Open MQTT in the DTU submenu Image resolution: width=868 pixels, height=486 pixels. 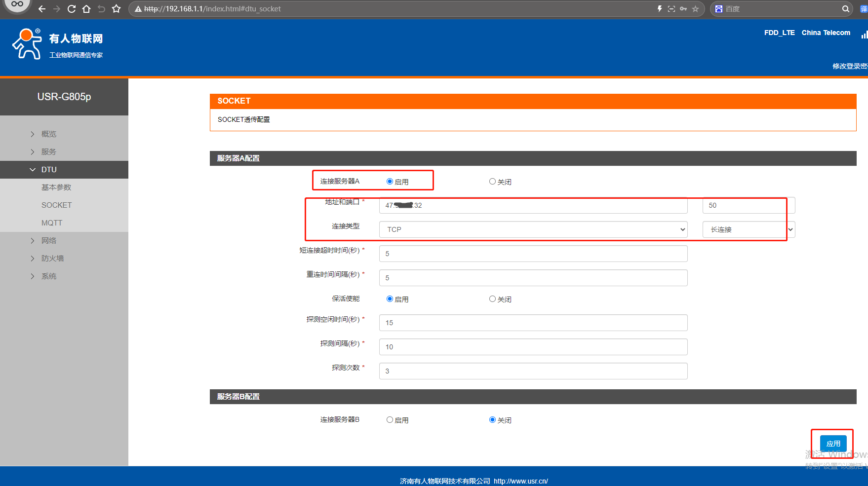click(52, 223)
